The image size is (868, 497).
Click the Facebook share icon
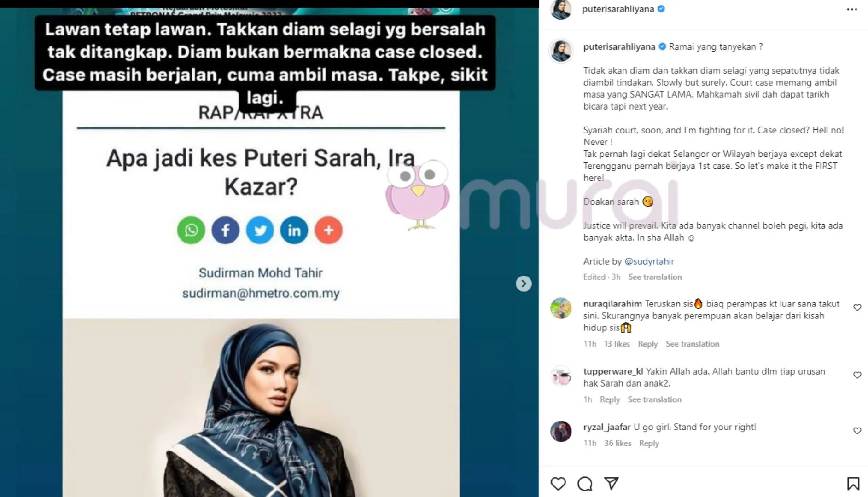(x=226, y=230)
